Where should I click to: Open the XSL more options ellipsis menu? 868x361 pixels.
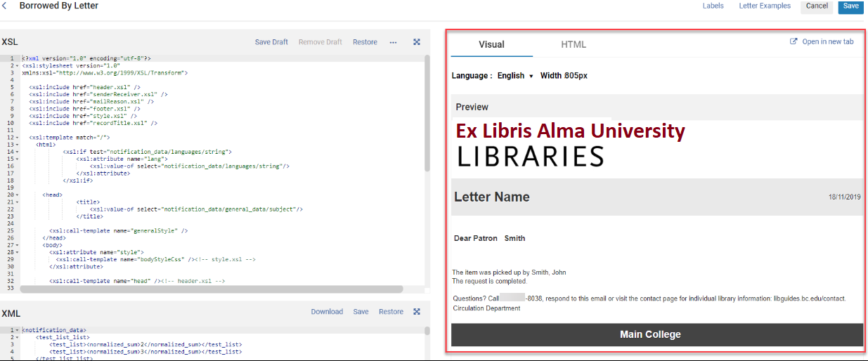coord(393,42)
